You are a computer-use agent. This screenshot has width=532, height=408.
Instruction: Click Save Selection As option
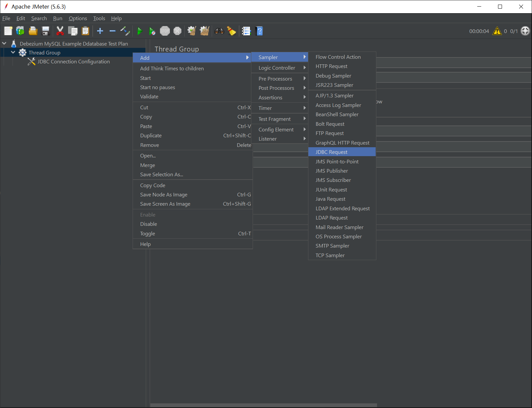click(193, 174)
